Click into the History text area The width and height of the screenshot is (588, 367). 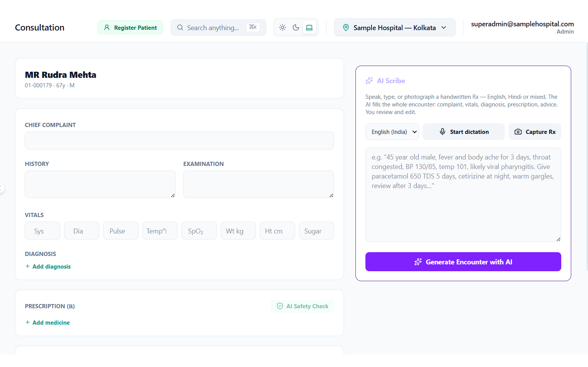100,184
